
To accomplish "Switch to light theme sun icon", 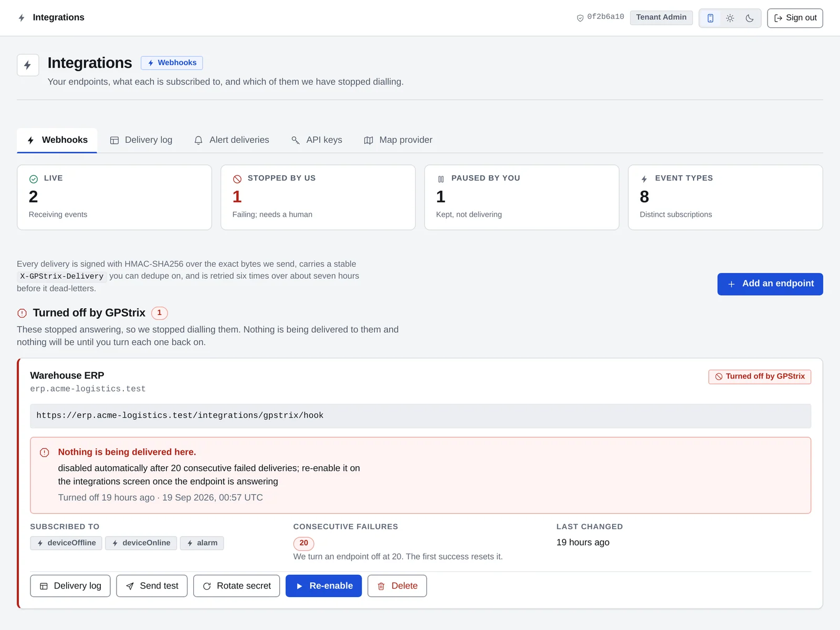I will [x=730, y=18].
